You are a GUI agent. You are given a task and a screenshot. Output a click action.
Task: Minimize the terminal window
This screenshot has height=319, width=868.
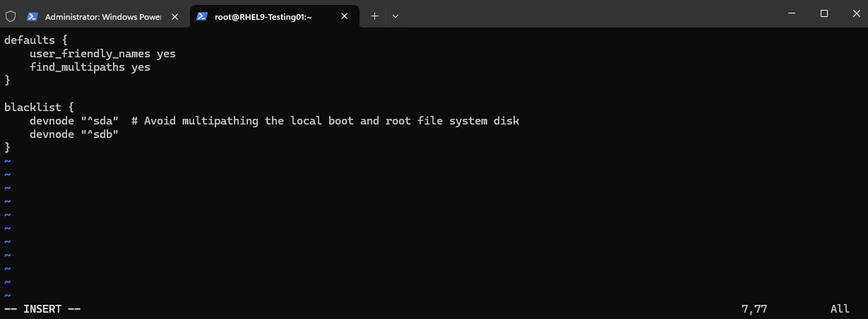791,13
